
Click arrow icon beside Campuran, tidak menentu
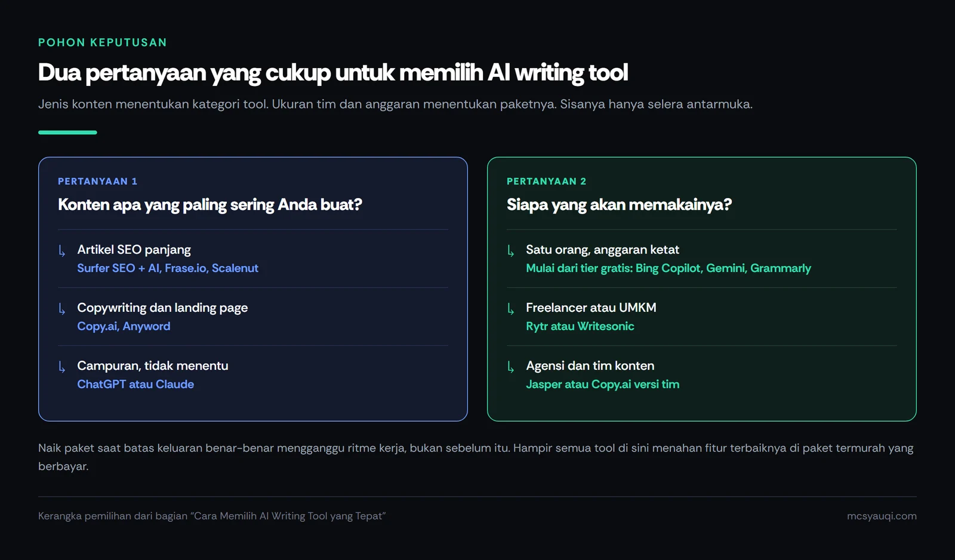pos(62,366)
